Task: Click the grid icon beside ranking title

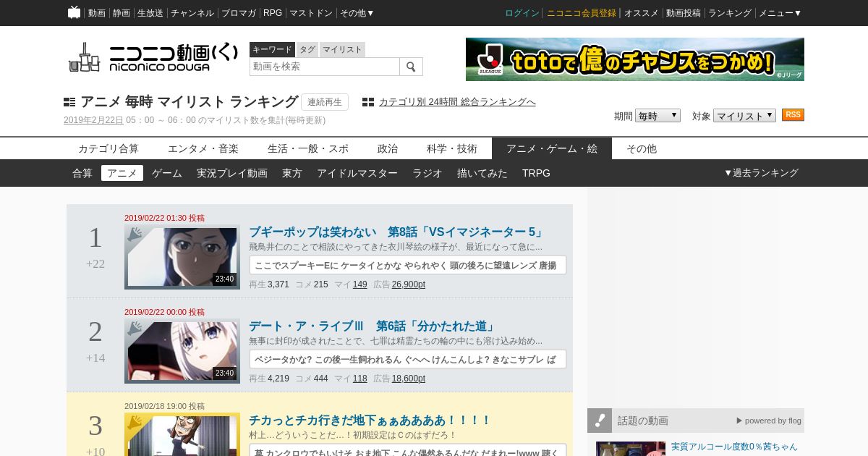Action: (x=69, y=102)
